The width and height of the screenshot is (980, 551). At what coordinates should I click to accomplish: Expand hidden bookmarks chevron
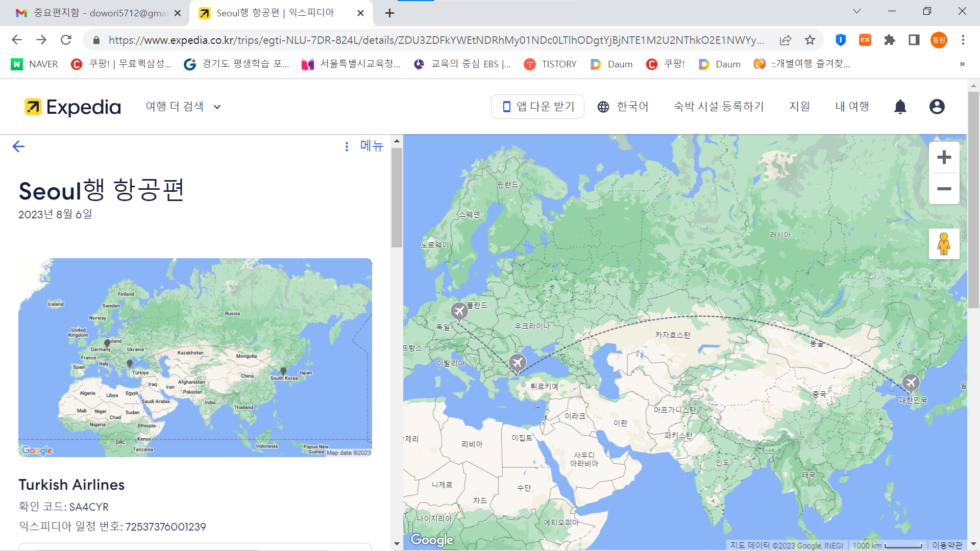pyautogui.click(x=962, y=64)
